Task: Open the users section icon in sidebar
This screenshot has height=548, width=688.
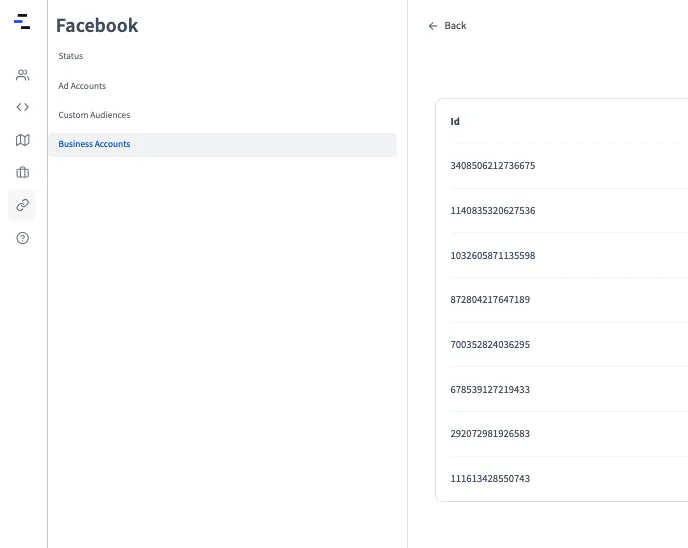Action: [x=22, y=75]
